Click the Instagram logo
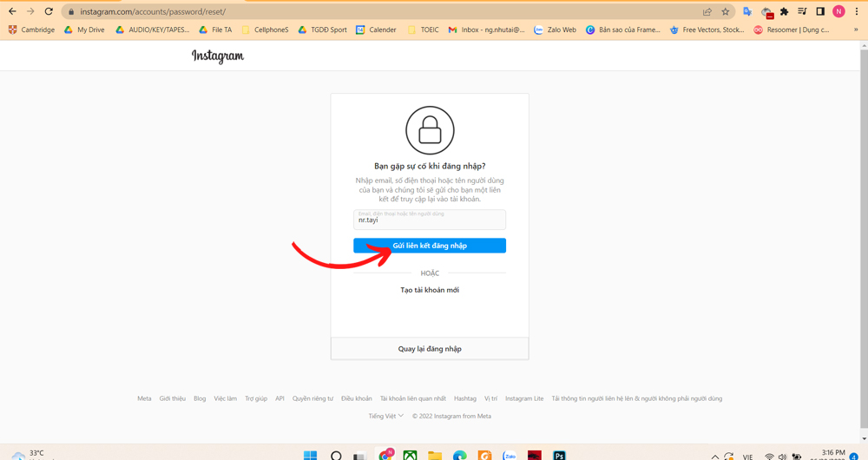The image size is (868, 460). [218, 56]
